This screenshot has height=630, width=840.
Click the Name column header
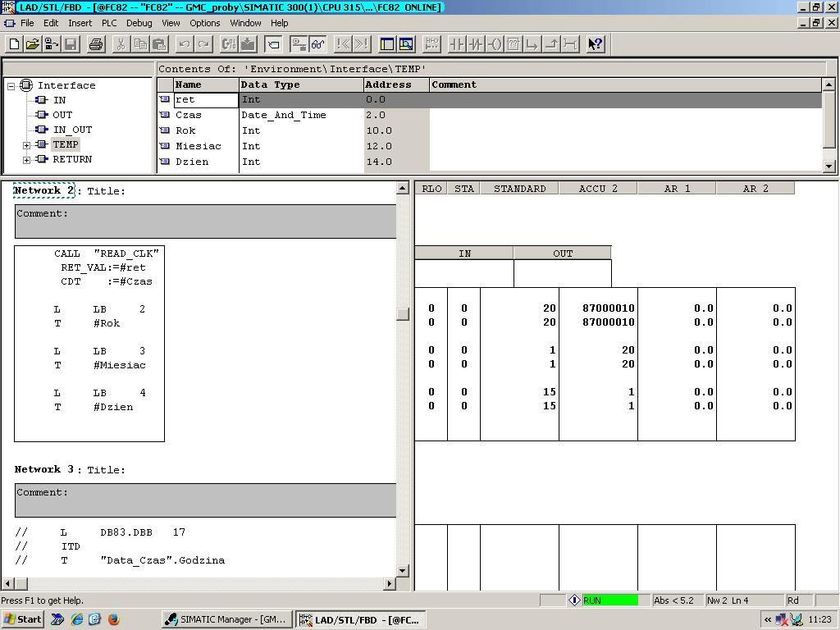pos(206,84)
